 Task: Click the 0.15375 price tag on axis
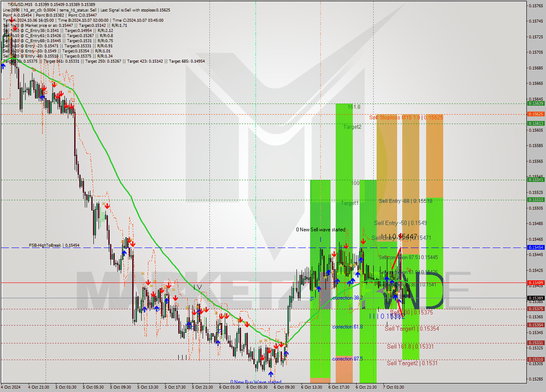(536, 309)
